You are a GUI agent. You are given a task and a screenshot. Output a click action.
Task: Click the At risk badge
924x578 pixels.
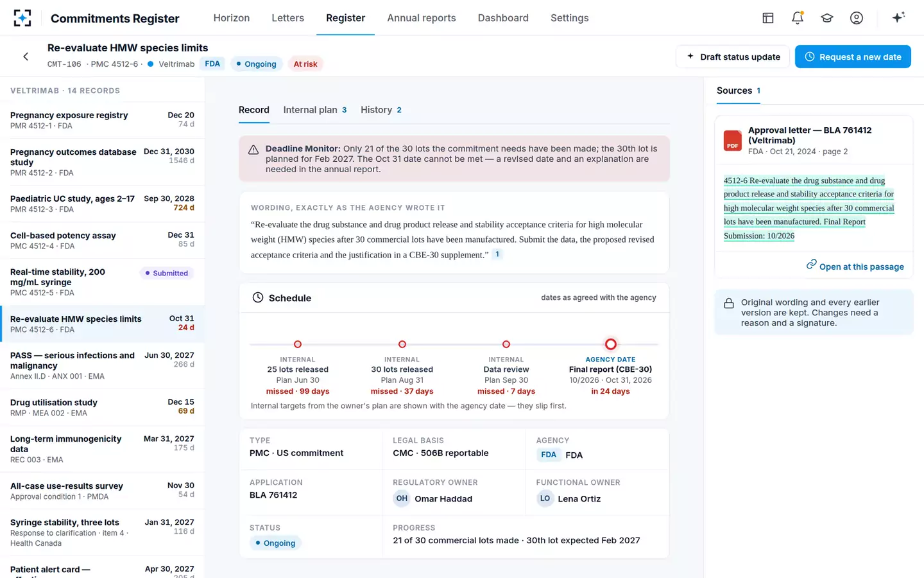coord(305,64)
